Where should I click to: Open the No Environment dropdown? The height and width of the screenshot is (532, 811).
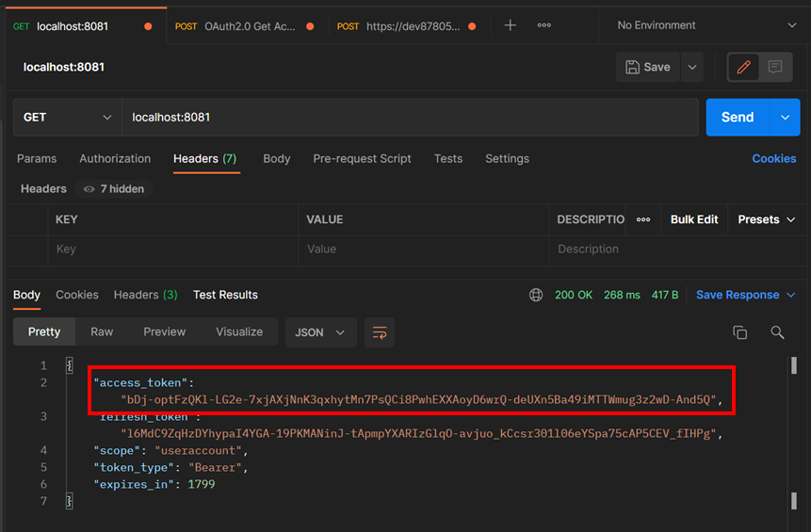pos(706,25)
